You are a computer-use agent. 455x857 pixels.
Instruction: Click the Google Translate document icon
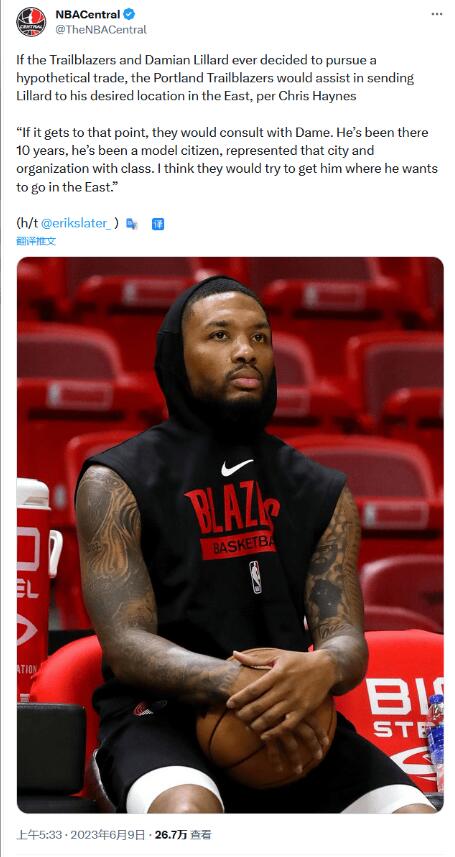(132, 224)
